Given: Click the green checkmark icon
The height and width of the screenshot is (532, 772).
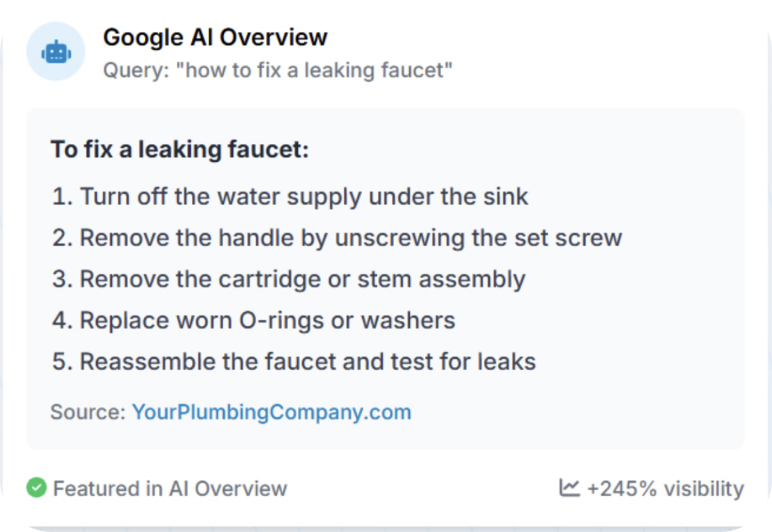Looking at the screenshot, I should (x=37, y=487).
